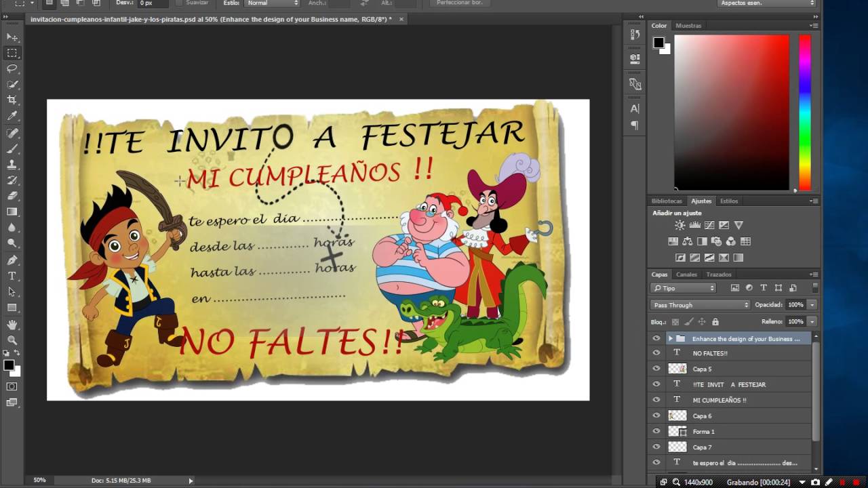This screenshot has height=488, width=868.
Task: Select the Pen tool
Action: point(12,260)
